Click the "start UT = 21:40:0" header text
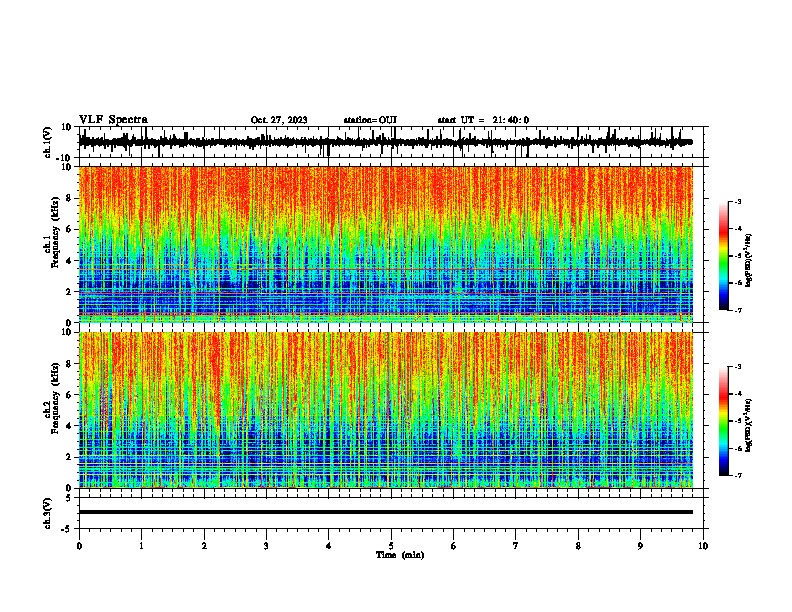Image resolution: width=792 pixels, height=612 pixels. coord(483,120)
